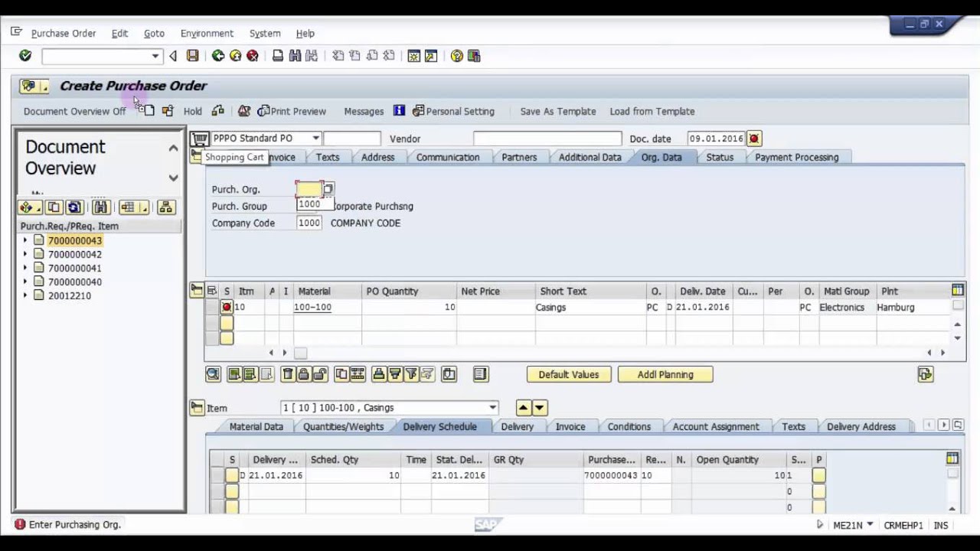
Task: Click the Default Values button
Action: click(x=568, y=374)
